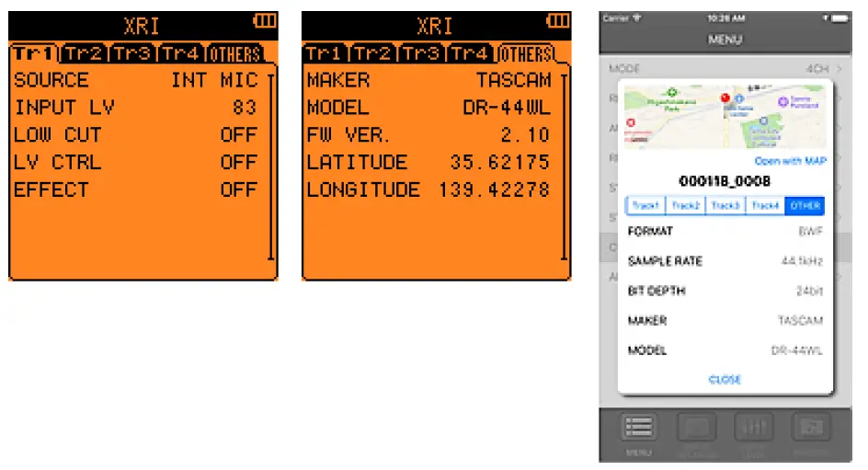Click EFFECT row showing OFF
This screenshot has height=470, width=868.
pyautogui.click(x=136, y=189)
